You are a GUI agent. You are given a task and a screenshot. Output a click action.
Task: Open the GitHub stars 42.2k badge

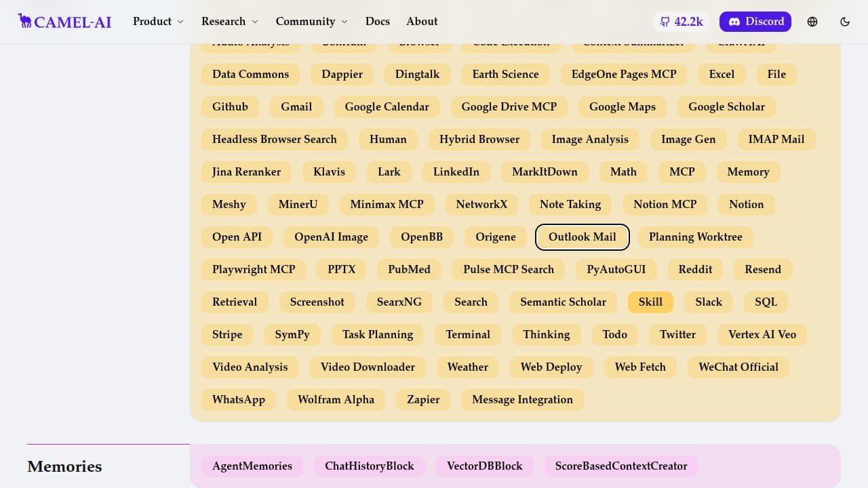[x=681, y=22]
